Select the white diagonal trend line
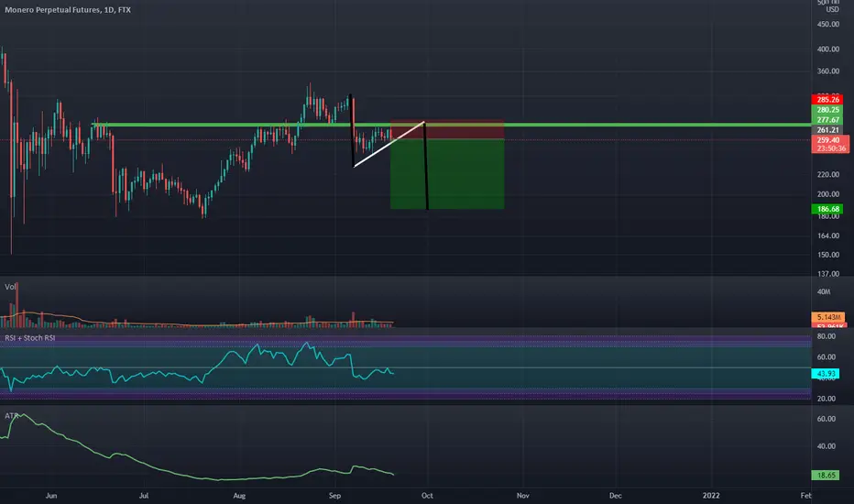Viewport: 854px width, 504px height. (389, 145)
